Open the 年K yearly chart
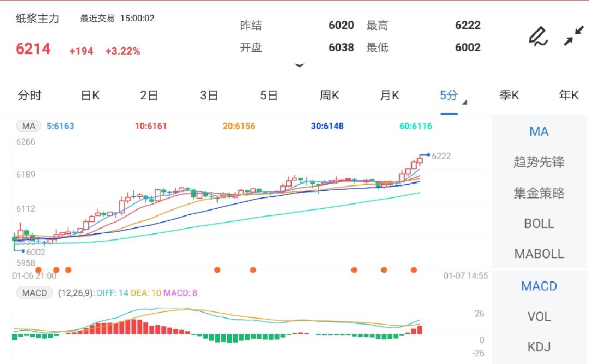Image resolution: width=589 pixels, height=364 pixels. coord(569,95)
